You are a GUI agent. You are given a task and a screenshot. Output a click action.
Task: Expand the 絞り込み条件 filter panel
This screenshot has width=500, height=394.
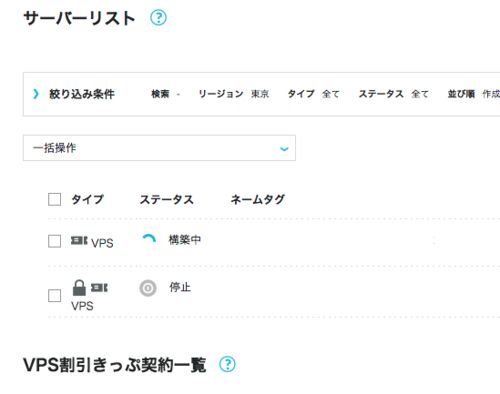tap(82, 94)
